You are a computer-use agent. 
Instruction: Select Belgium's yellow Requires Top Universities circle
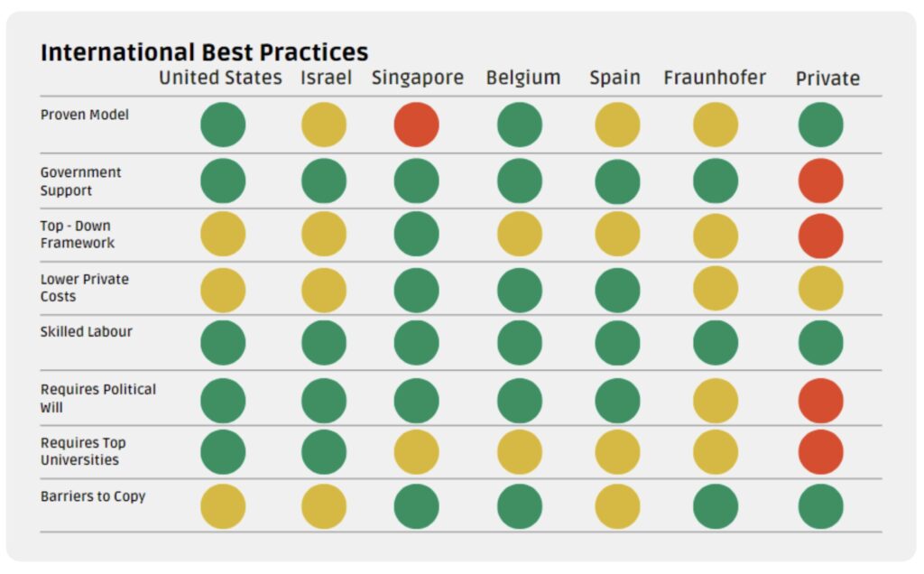click(x=520, y=452)
